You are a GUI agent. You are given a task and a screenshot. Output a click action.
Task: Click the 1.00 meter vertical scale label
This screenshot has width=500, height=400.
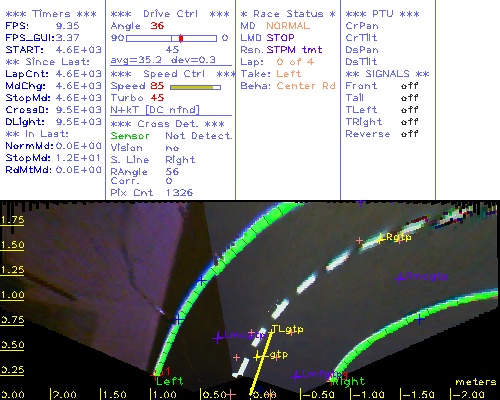click(x=12, y=295)
